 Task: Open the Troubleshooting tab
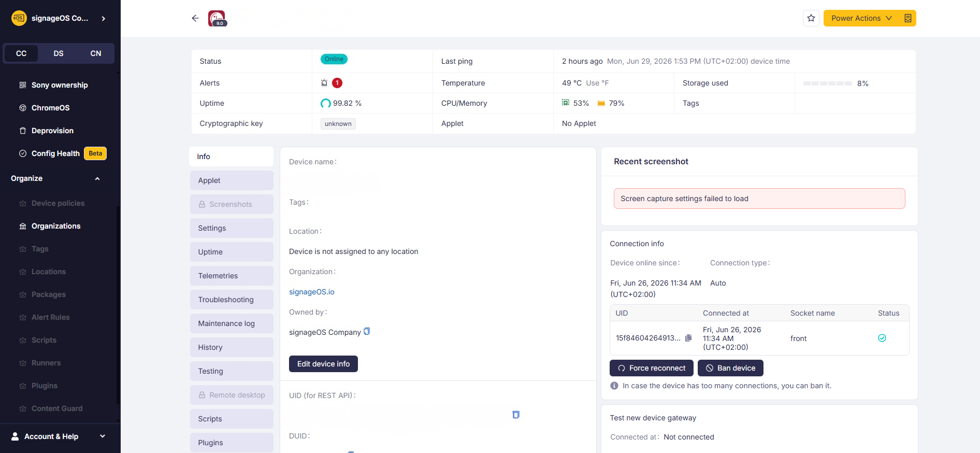point(232,300)
